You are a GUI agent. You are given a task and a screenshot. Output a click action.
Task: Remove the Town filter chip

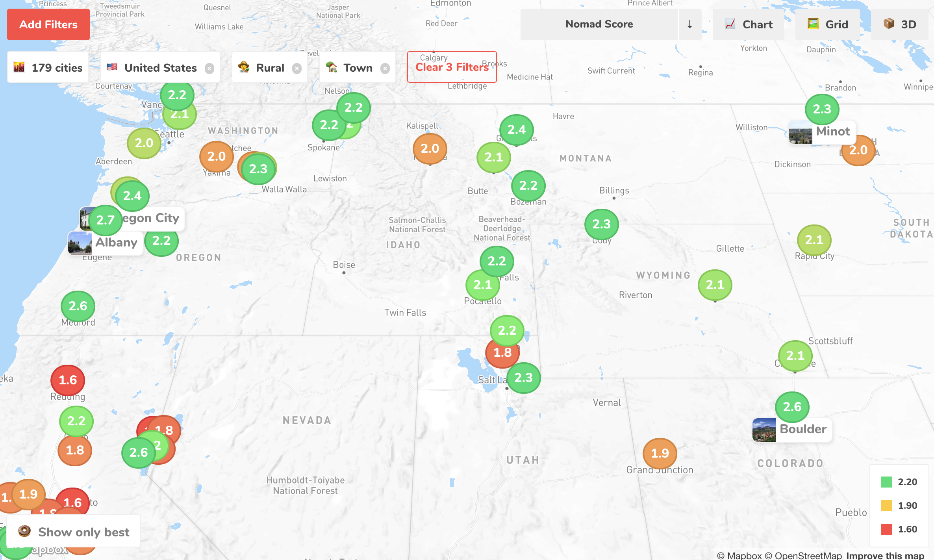385,69
